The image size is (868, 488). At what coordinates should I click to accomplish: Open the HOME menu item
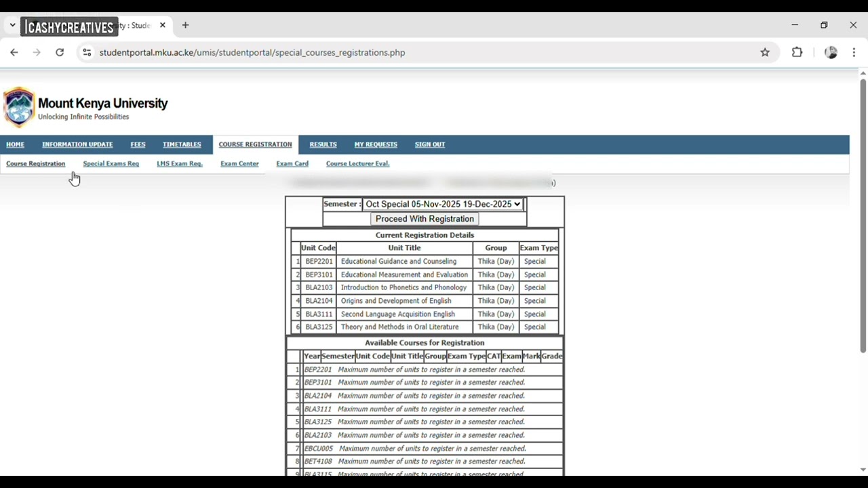(x=15, y=144)
